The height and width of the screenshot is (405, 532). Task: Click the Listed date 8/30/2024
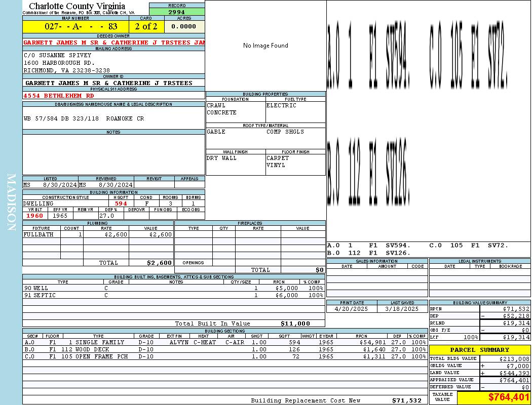(60, 185)
